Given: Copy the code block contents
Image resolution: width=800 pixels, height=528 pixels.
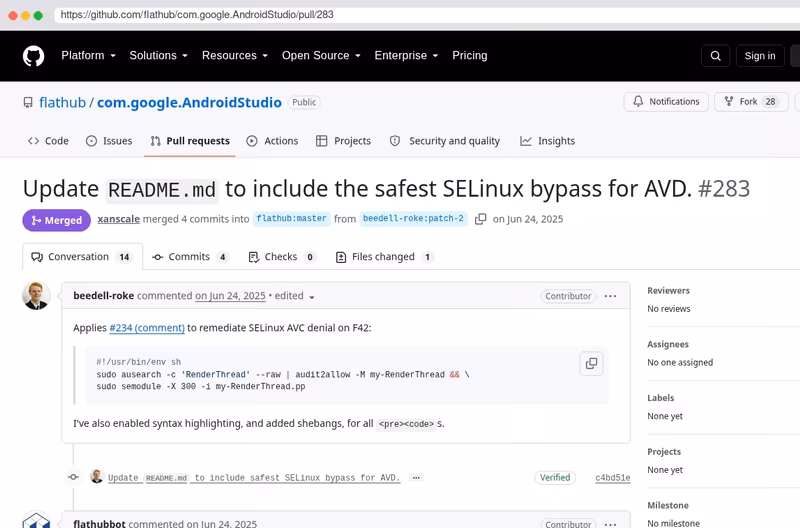Looking at the screenshot, I should click(591, 363).
